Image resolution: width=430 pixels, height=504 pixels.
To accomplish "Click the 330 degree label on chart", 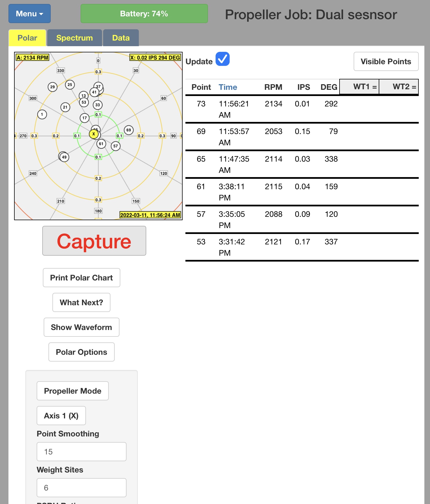I will click(61, 70).
